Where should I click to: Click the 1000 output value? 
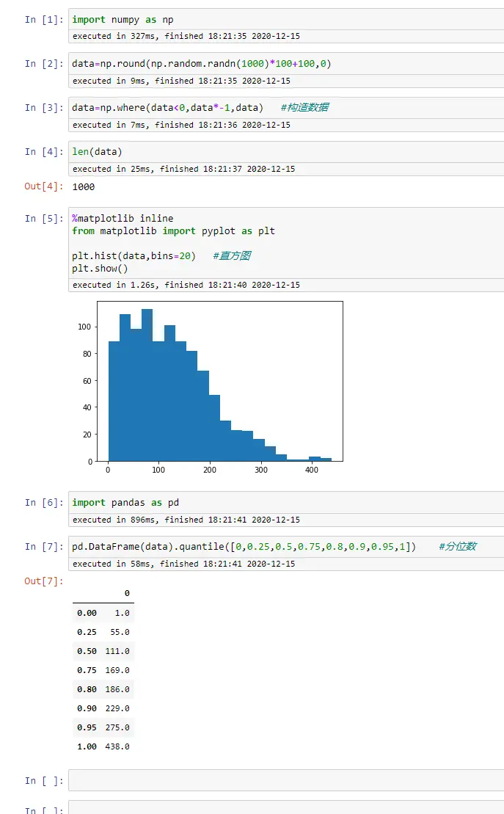(x=83, y=187)
